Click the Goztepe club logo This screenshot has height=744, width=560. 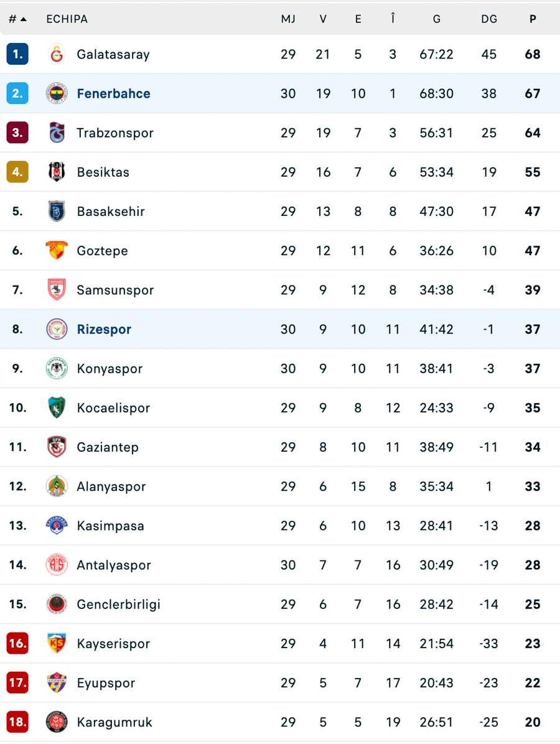57,251
